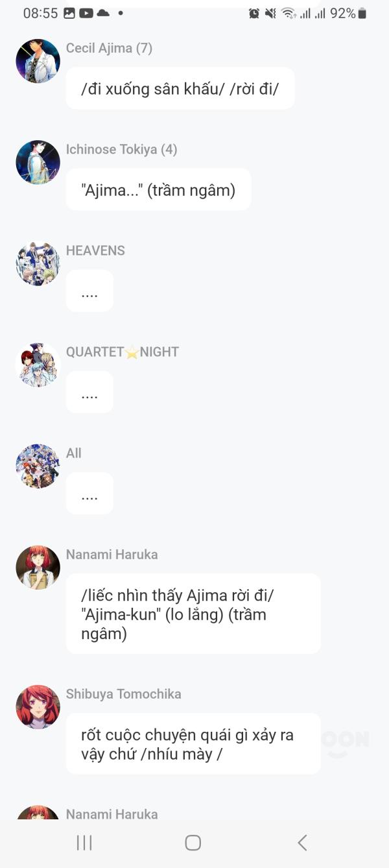Open Nanami Haruka's avatar above Shibuya
389x868 pixels.
[x=38, y=567]
